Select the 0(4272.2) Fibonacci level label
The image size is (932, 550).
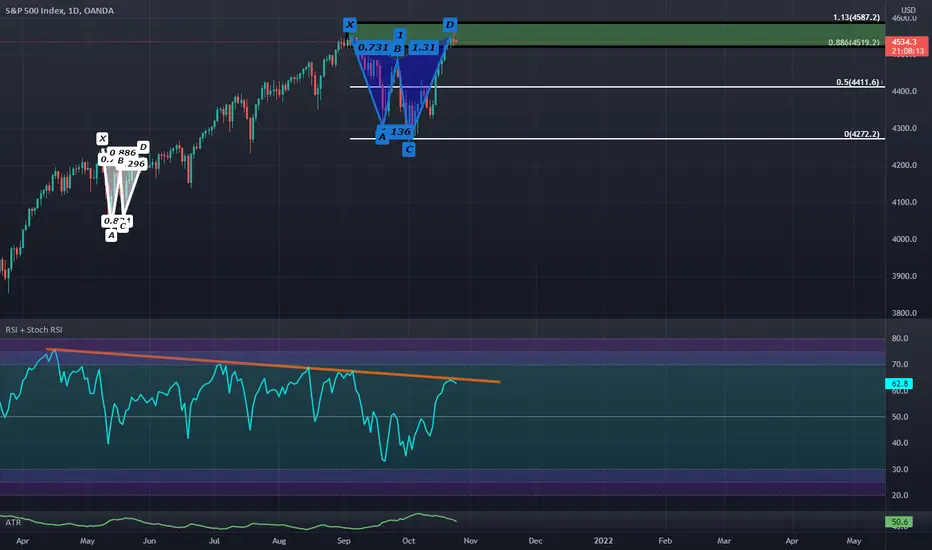pyautogui.click(x=862, y=134)
